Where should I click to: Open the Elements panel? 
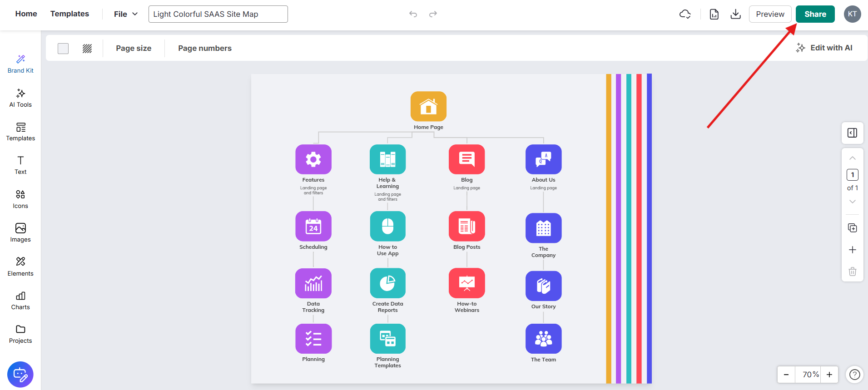tap(20, 267)
